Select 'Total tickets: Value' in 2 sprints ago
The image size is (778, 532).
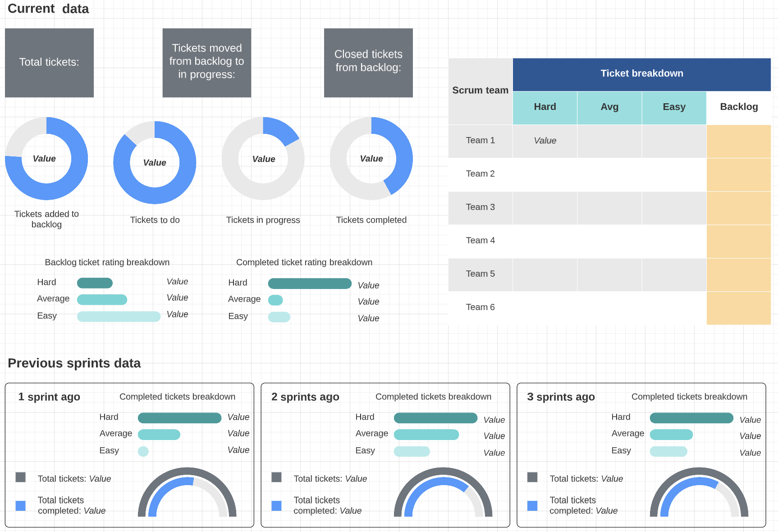tap(330, 479)
